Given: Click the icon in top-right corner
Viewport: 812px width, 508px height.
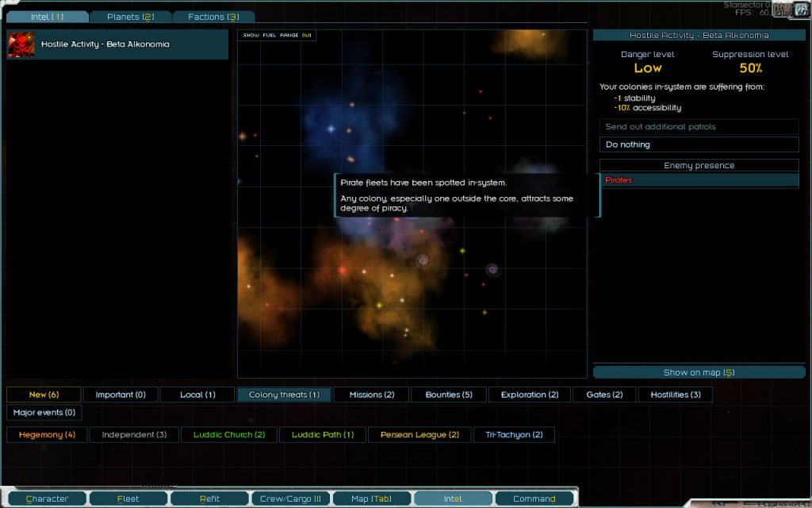Looking at the screenshot, I should coord(802,10).
